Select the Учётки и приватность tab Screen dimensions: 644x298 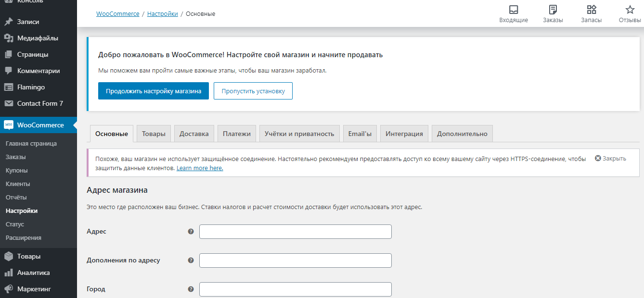(299, 134)
